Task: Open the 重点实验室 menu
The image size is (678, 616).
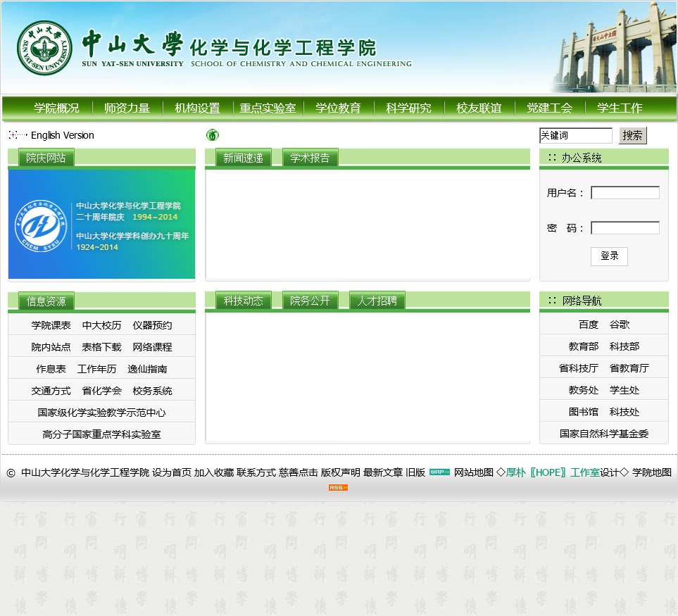Action: tap(268, 108)
